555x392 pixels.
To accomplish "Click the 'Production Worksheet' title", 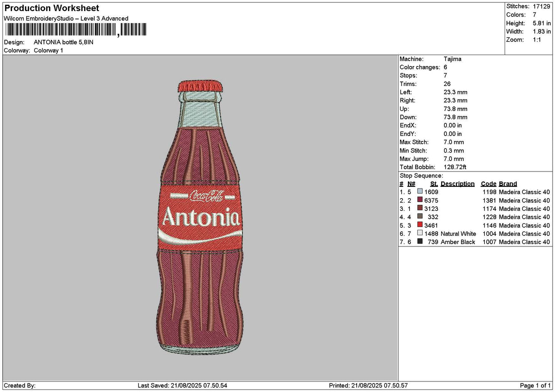I will point(51,8).
